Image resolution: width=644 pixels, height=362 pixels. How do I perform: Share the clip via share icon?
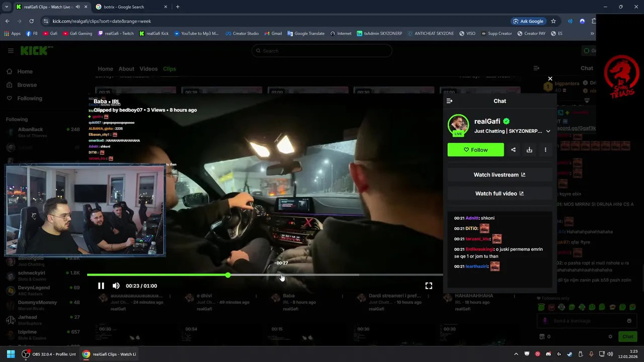click(x=513, y=150)
